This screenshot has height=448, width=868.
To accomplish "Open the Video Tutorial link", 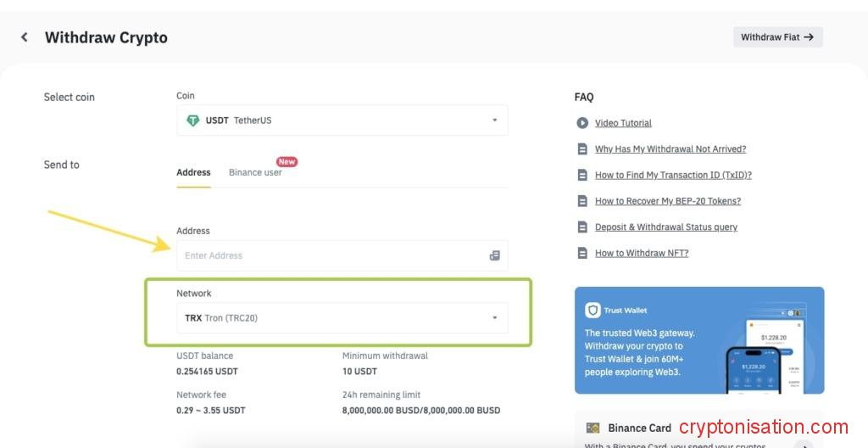I will click(623, 123).
